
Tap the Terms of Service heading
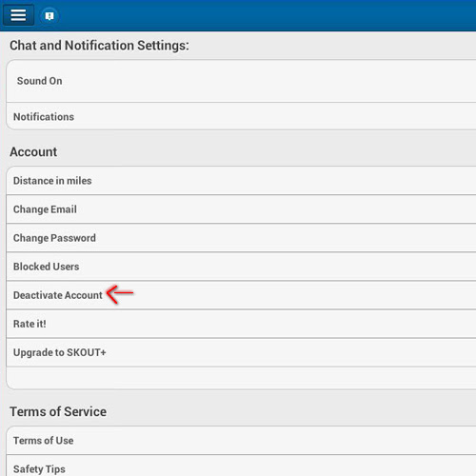(58, 411)
